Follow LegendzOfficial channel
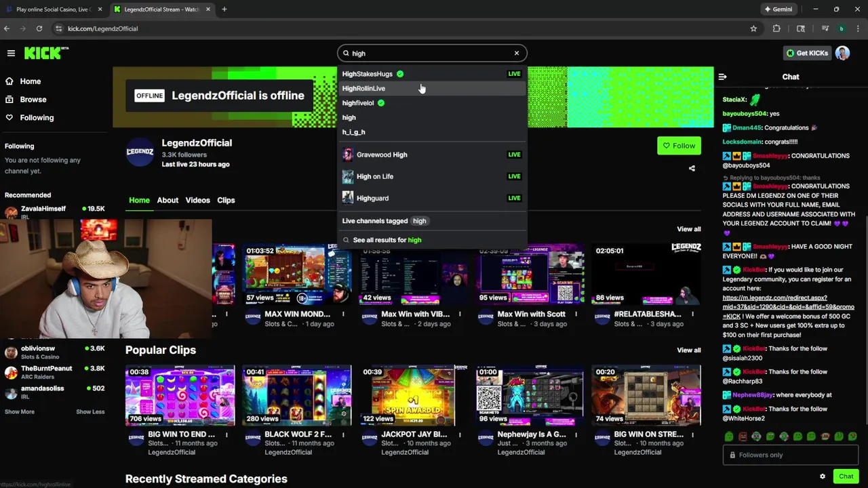Screen dimensions: 868x488 tap(679, 146)
